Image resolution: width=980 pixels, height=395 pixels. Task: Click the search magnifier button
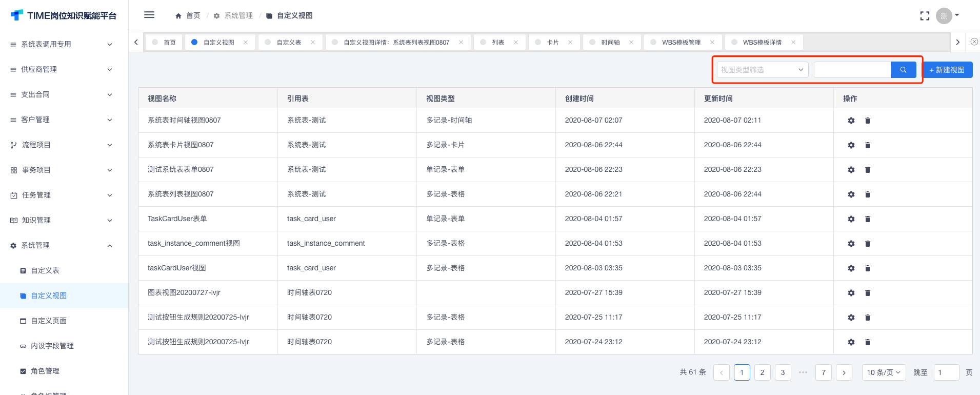(x=903, y=70)
